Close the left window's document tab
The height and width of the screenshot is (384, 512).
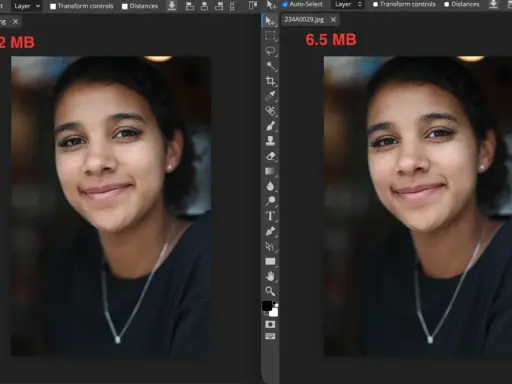(x=15, y=22)
